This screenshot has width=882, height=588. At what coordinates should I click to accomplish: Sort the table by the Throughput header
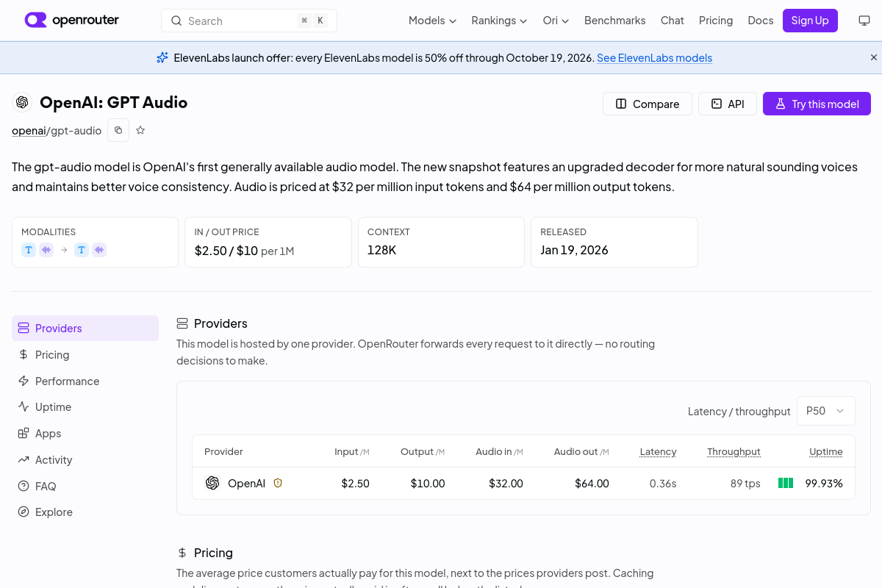(x=734, y=451)
